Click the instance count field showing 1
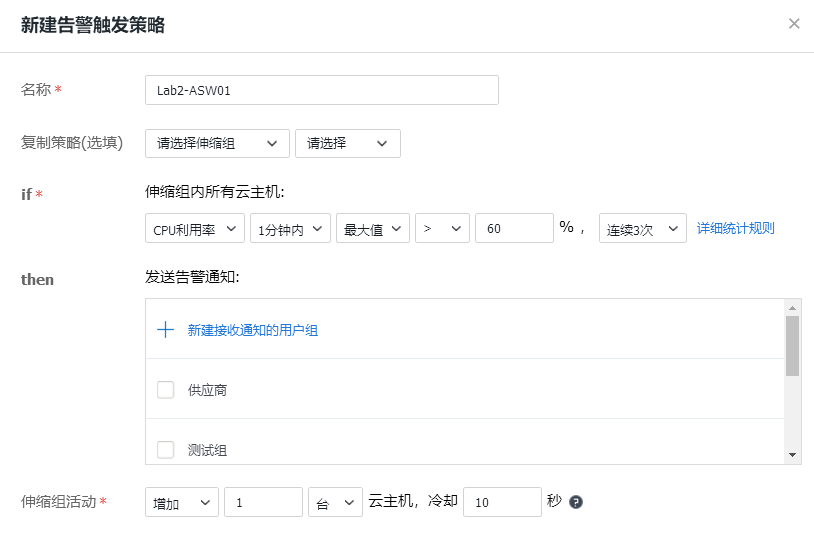The width and height of the screenshot is (814, 537). click(x=263, y=502)
